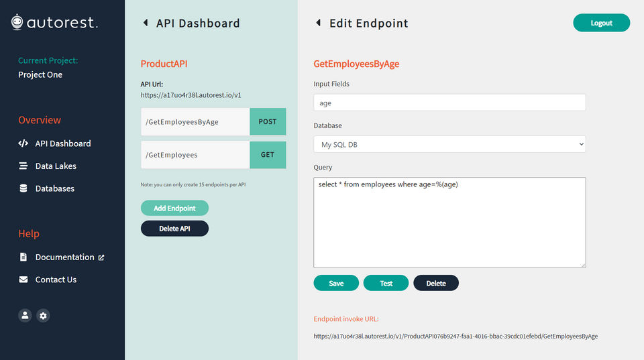This screenshot has width=644, height=360.
Task: Click the Contact Us envelope icon
Action: coord(23,280)
